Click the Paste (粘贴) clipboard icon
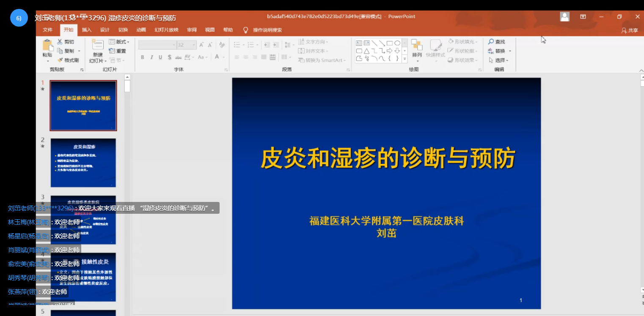The height and width of the screenshot is (316, 644). tap(47, 46)
